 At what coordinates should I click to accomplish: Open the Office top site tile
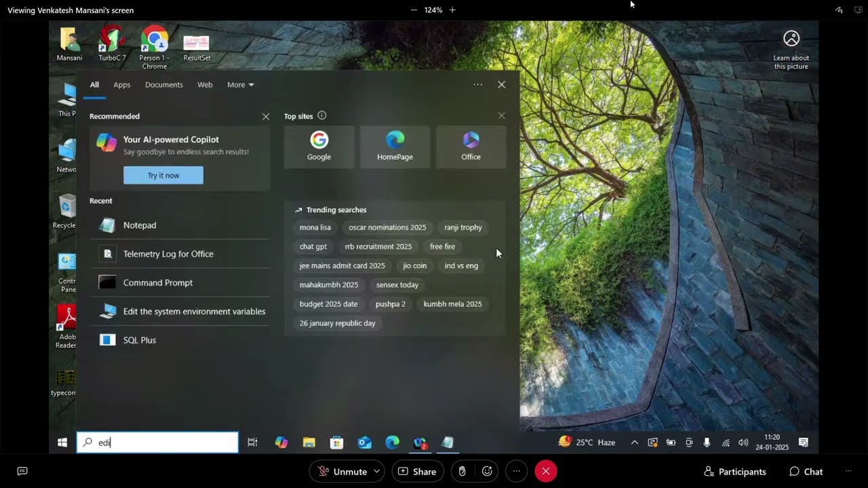[x=471, y=147]
